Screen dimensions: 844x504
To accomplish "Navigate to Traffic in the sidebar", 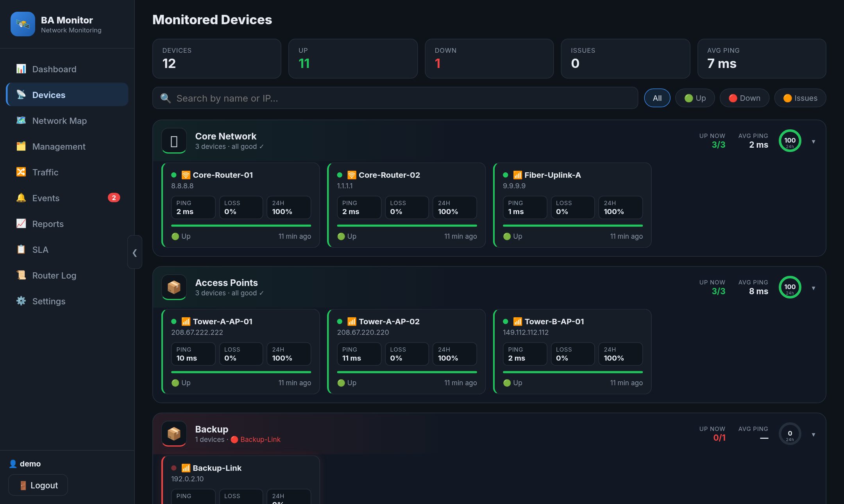I will [67, 172].
